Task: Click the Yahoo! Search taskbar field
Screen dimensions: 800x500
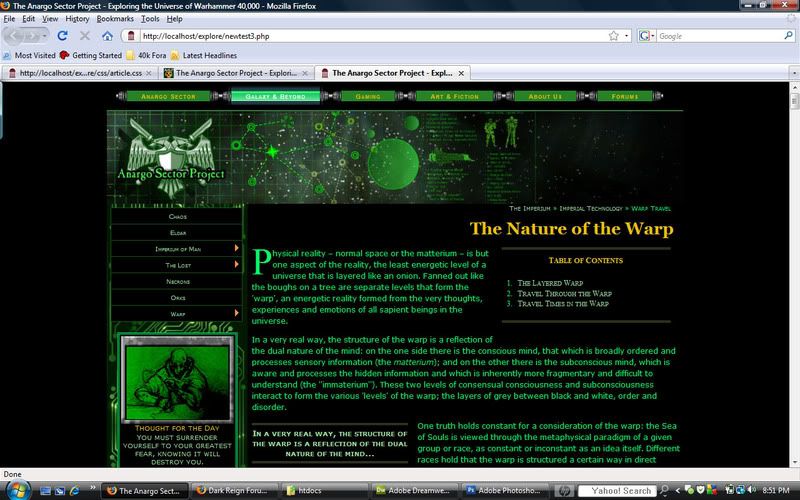Action: tap(617, 491)
